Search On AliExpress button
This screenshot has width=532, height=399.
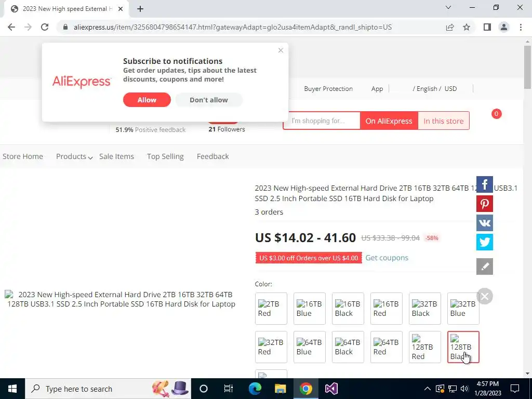point(389,121)
